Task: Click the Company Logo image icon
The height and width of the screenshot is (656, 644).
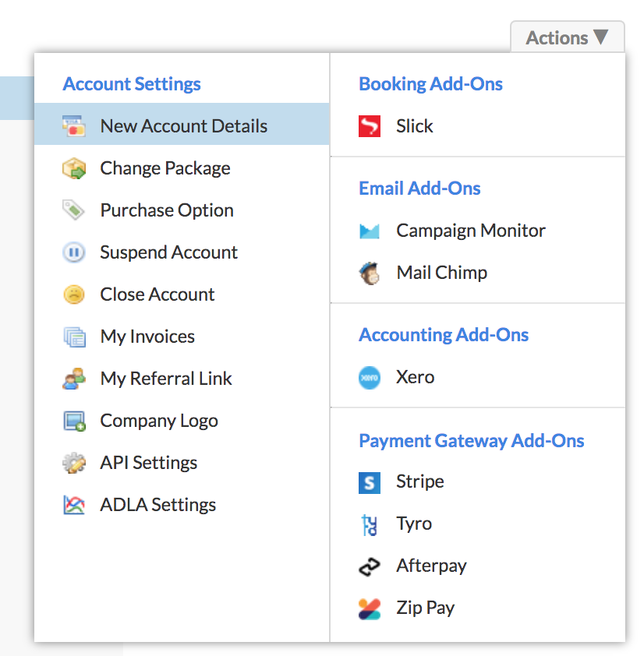Action: (x=75, y=421)
